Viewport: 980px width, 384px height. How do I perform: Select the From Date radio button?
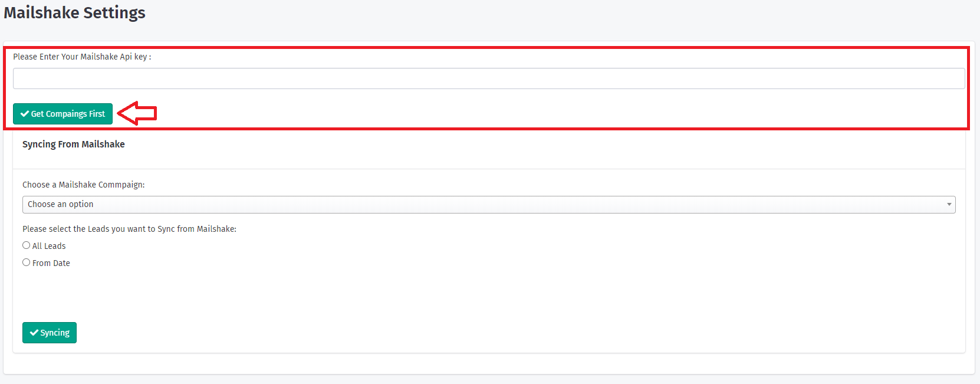click(27, 262)
